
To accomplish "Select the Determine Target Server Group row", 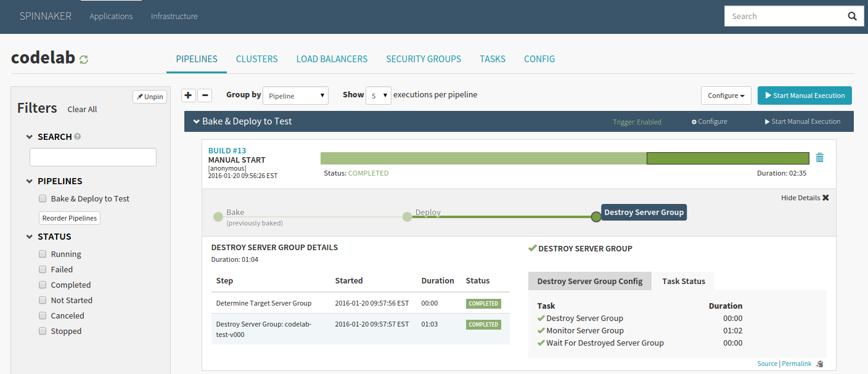I will coord(361,303).
